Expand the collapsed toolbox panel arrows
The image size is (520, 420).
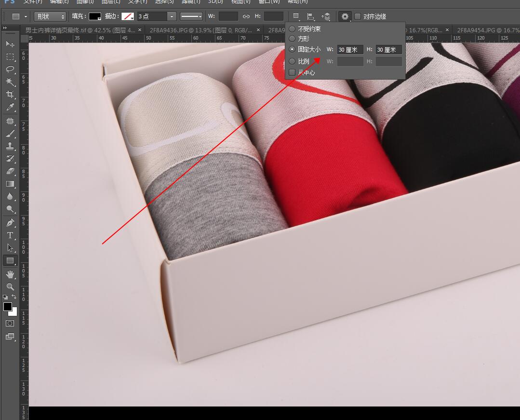(x=5, y=28)
